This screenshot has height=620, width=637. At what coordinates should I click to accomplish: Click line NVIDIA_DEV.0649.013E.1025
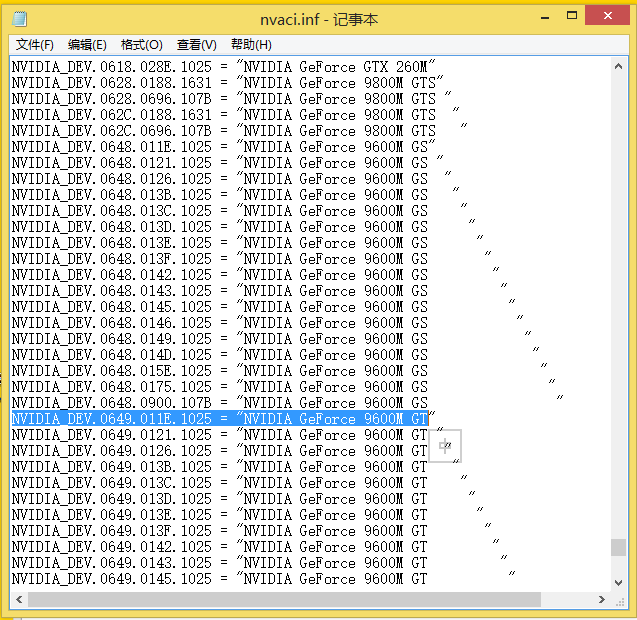point(247,515)
